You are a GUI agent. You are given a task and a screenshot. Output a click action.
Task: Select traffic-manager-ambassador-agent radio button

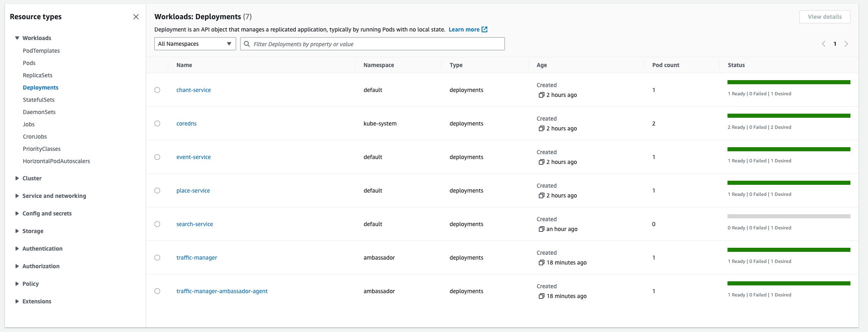click(157, 291)
